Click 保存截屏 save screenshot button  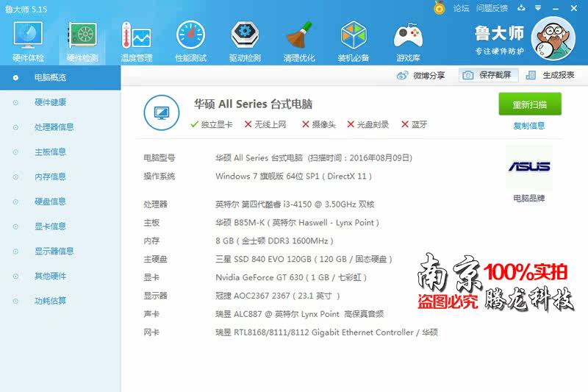coord(489,76)
